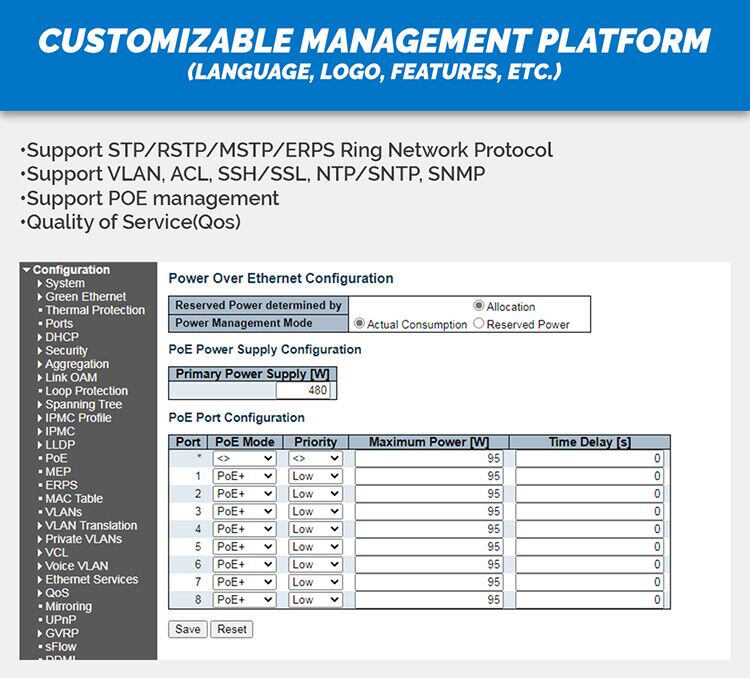
Task: Expand the System menu item
Action: (x=64, y=283)
